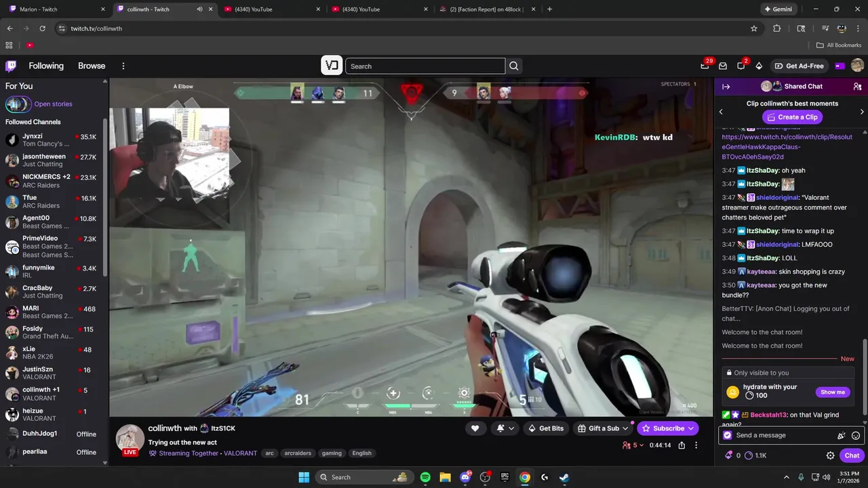Open the Twitch home logo
Viewport: 868px width, 488px height.
(11, 66)
